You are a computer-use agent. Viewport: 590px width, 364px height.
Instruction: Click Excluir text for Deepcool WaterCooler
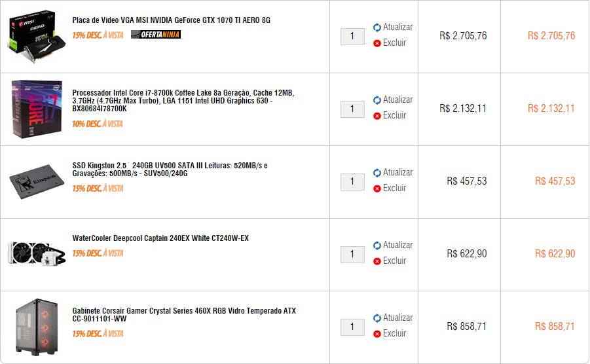click(x=394, y=261)
